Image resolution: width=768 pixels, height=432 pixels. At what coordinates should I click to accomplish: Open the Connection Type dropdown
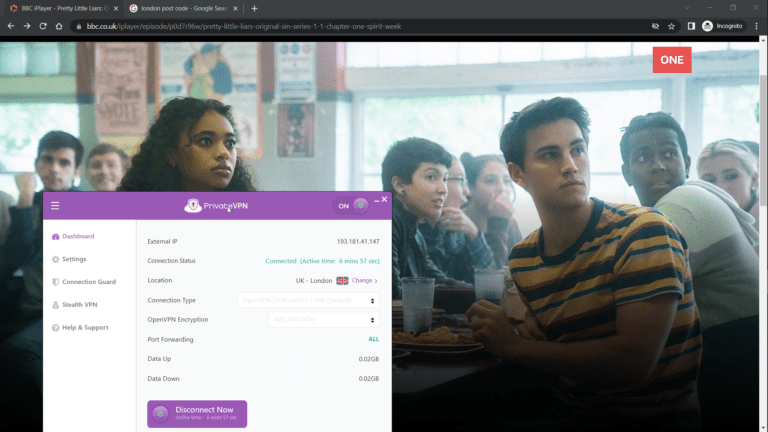pyautogui.click(x=308, y=300)
